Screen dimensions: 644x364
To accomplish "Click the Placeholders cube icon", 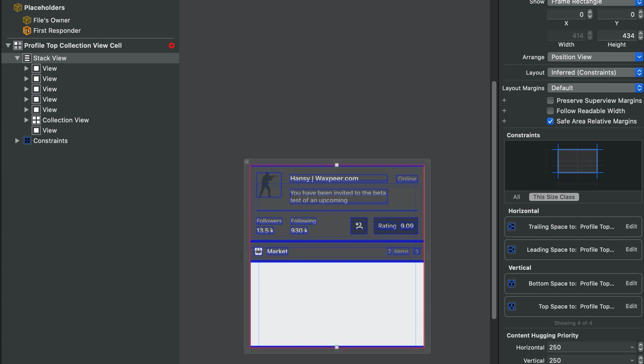I will (18, 8).
